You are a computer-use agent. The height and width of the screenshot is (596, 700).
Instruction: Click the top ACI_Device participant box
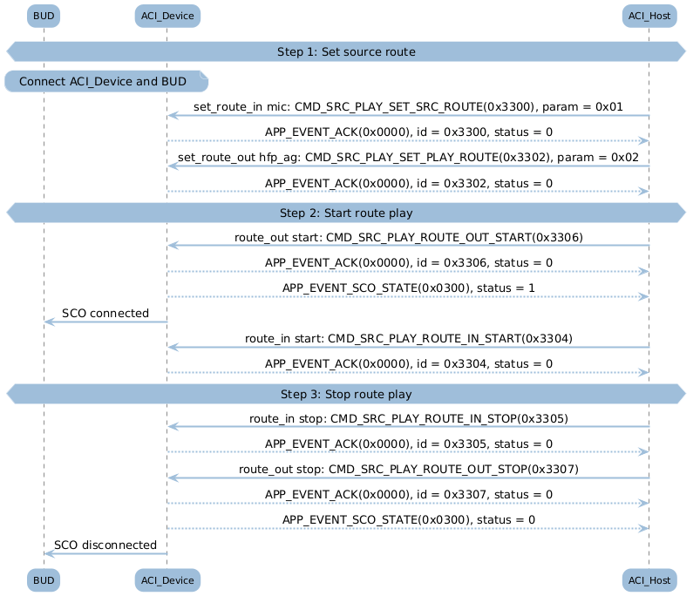[x=167, y=16]
